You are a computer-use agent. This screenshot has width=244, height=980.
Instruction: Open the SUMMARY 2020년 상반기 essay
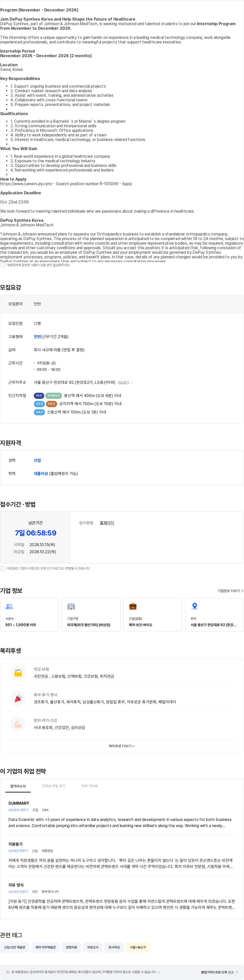[x=122, y=815]
